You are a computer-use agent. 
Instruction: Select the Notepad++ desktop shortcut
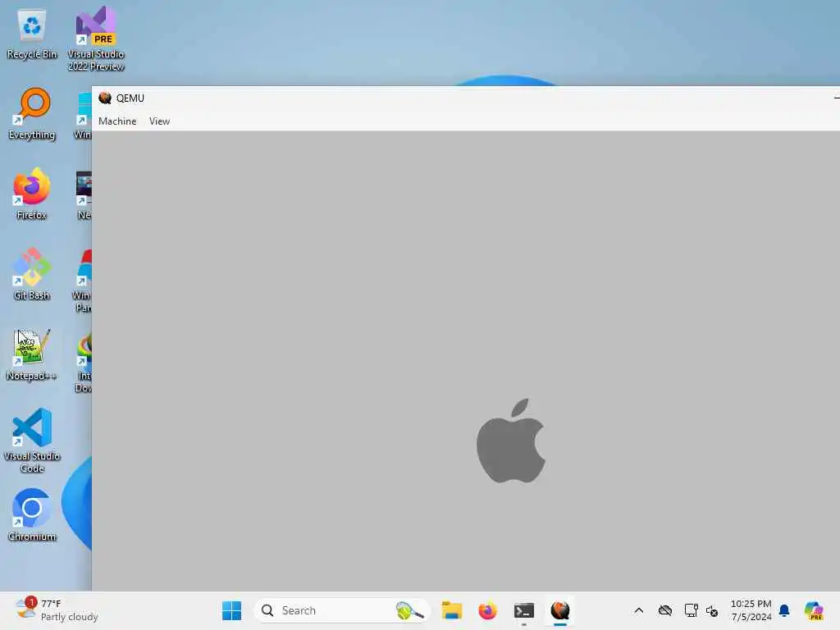click(31, 354)
